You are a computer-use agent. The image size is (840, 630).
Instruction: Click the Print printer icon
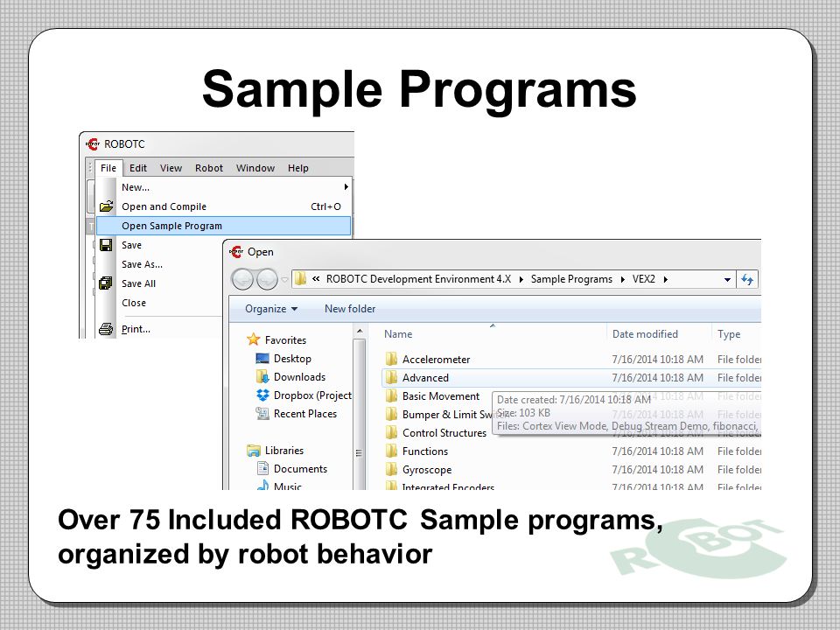tap(106, 329)
